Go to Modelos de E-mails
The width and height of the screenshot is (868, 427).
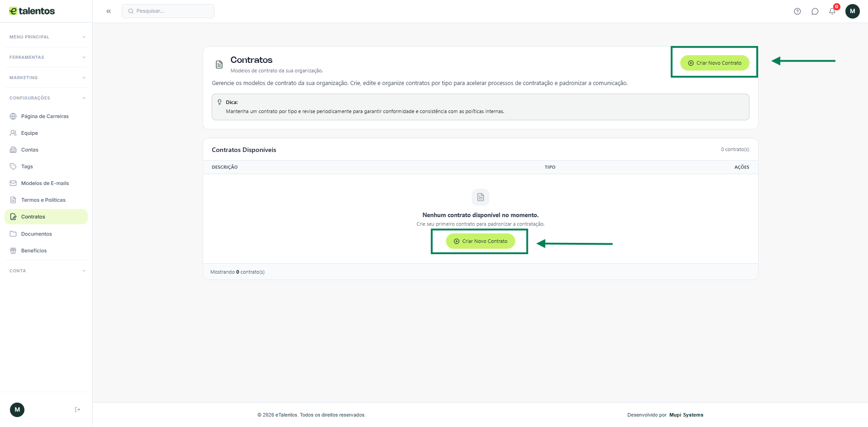(x=45, y=183)
